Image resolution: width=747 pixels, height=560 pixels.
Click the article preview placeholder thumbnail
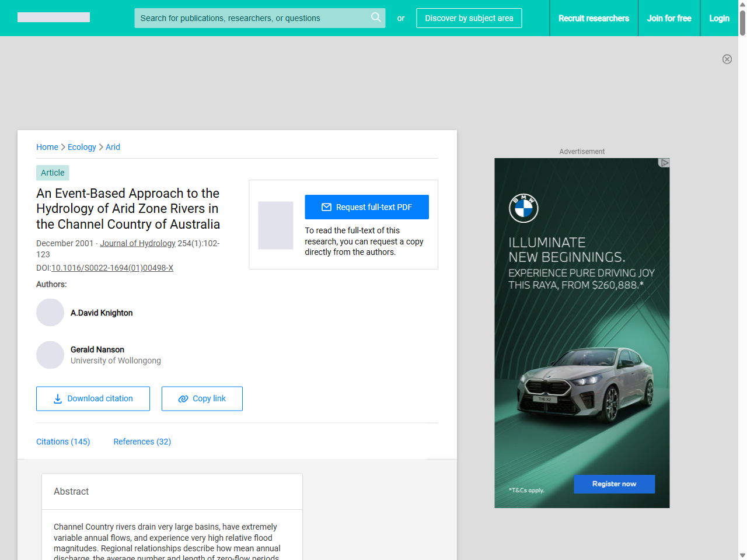click(275, 225)
